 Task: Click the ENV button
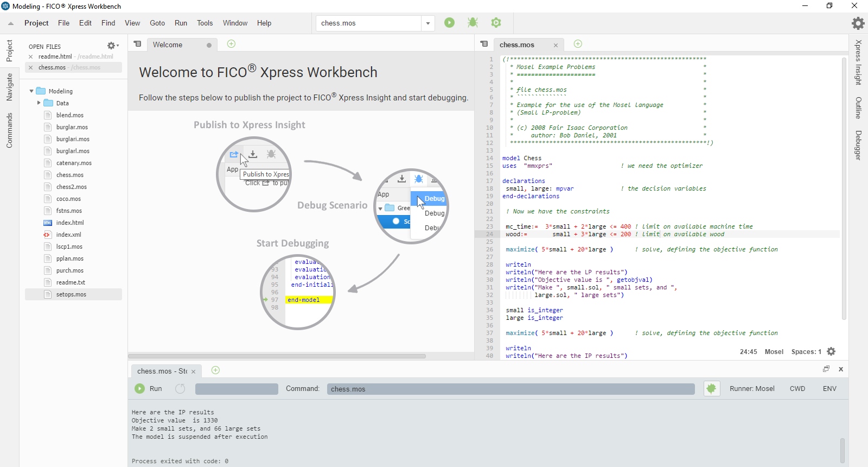click(x=829, y=389)
